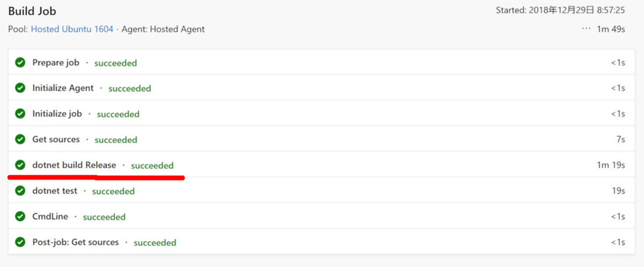Select the dotnet test step
Viewport: 644px width, 267px height.
pyautogui.click(x=321, y=191)
